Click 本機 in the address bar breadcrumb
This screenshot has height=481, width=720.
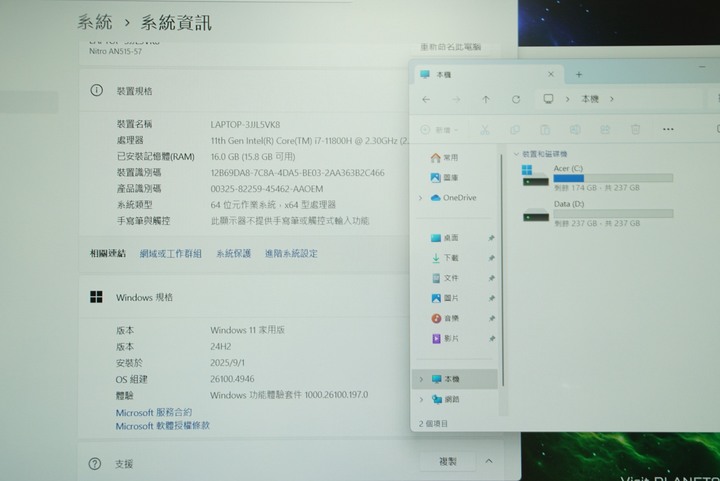coord(590,99)
